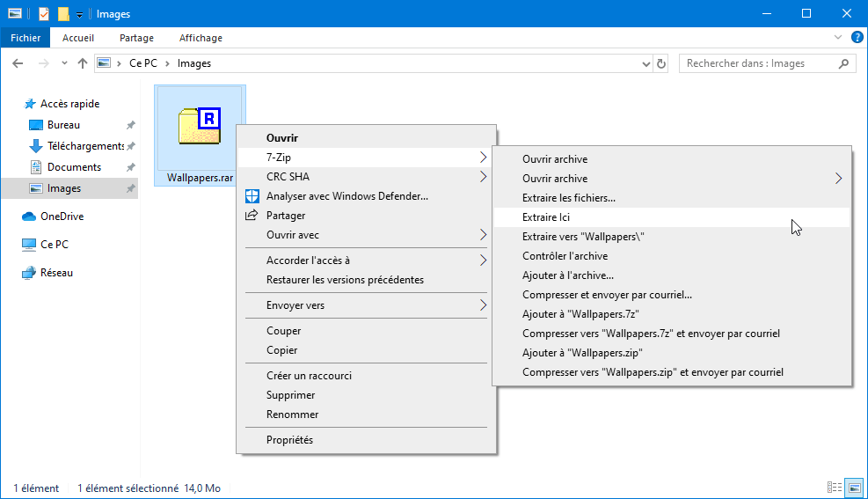
Task: Open Bureau in the sidebar
Action: [x=63, y=125]
